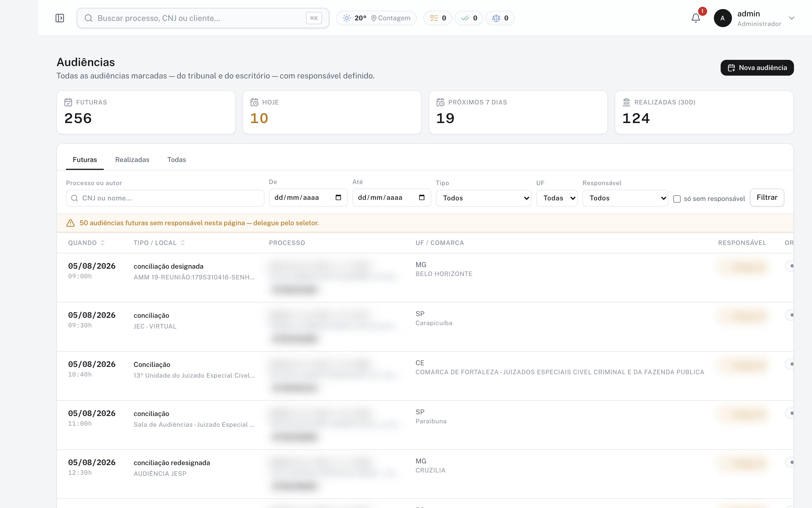Click the 'COMARCA DE FORTALEZA' comarca text

pos(560,372)
